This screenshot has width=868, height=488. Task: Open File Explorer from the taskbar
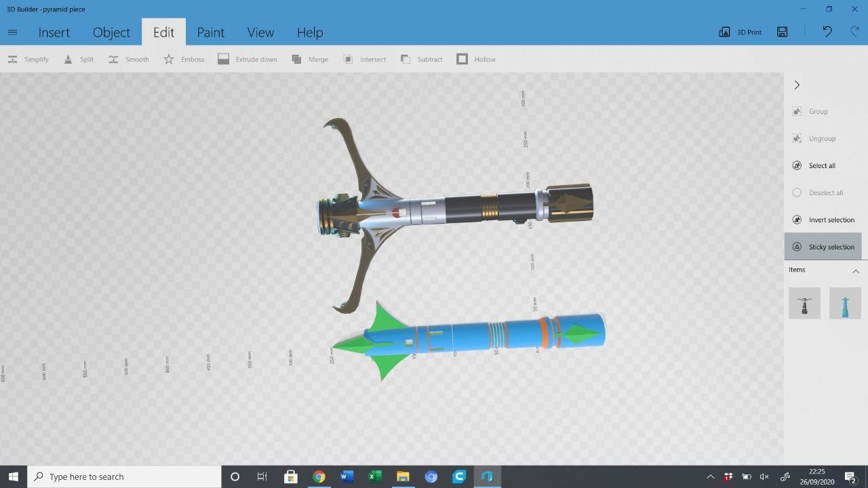(x=403, y=476)
